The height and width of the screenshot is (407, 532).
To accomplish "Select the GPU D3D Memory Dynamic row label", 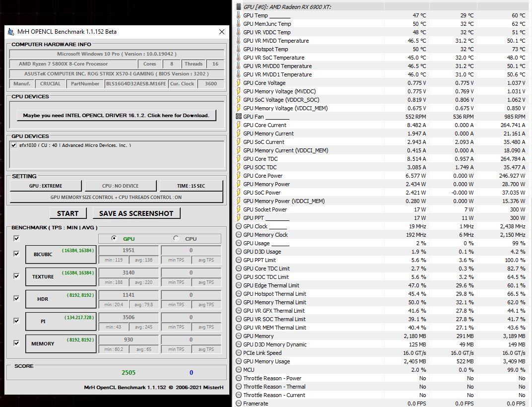I will tap(274, 344).
